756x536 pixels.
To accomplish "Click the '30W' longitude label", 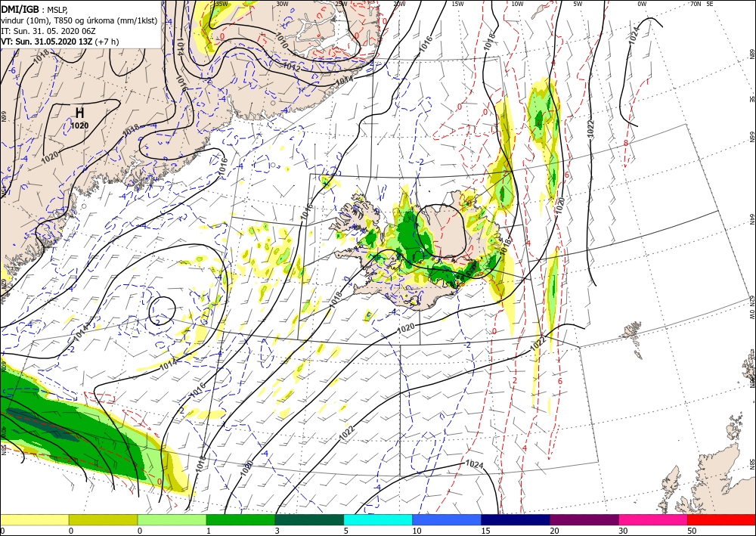I will point(283,4).
